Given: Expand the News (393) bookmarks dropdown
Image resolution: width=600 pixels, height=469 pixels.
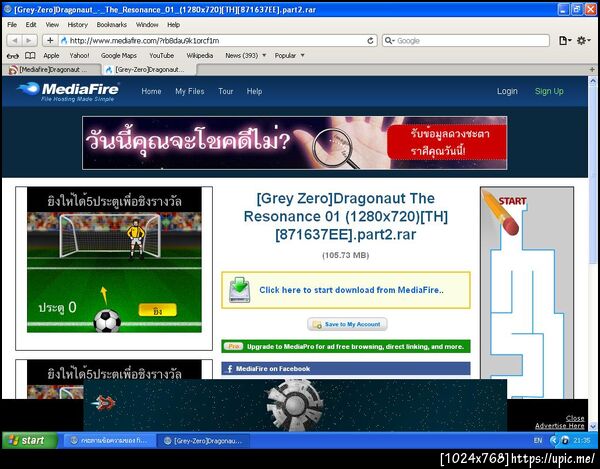Looking at the screenshot, I should (x=245, y=55).
